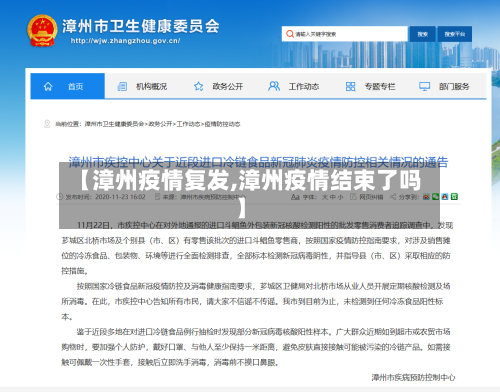Click the national emblem logo
500x392 pixels.
pos(42,30)
